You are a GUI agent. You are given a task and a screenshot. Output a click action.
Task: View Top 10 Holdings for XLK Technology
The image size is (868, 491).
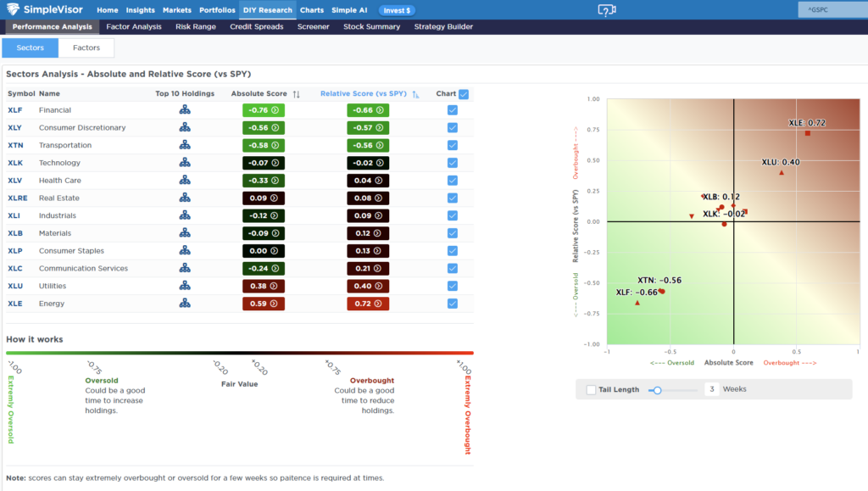pyautogui.click(x=185, y=162)
